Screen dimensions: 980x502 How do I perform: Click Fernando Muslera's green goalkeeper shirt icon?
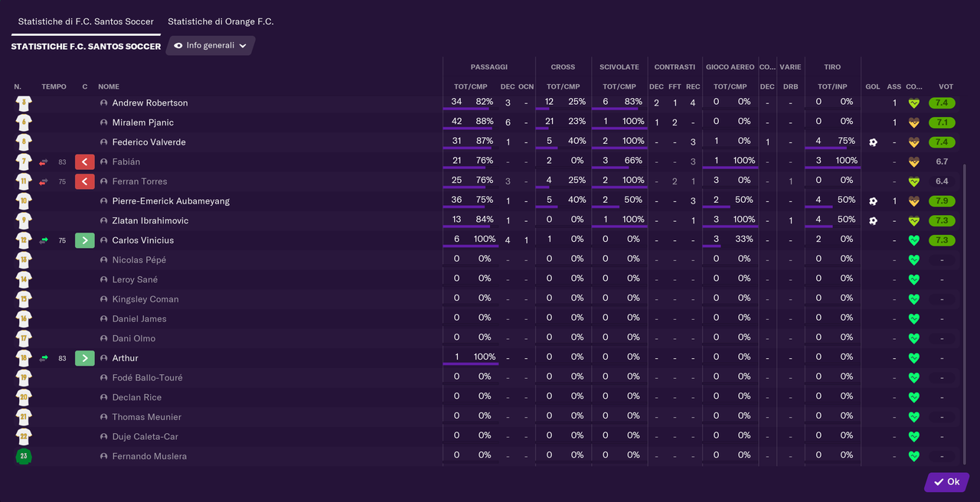(24, 456)
